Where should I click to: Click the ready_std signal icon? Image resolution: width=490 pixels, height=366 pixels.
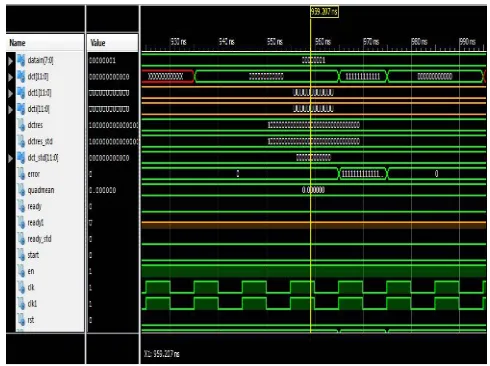tap(21, 239)
